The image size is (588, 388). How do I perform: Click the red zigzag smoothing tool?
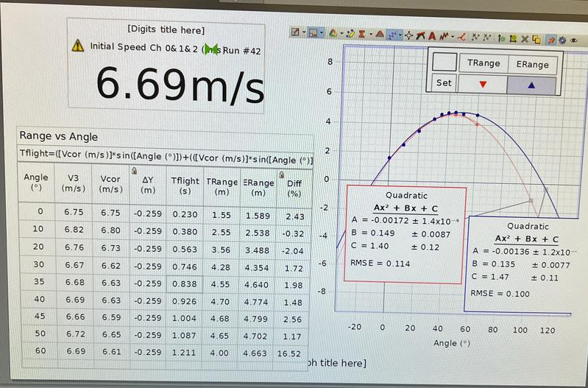click(x=444, y=36)
